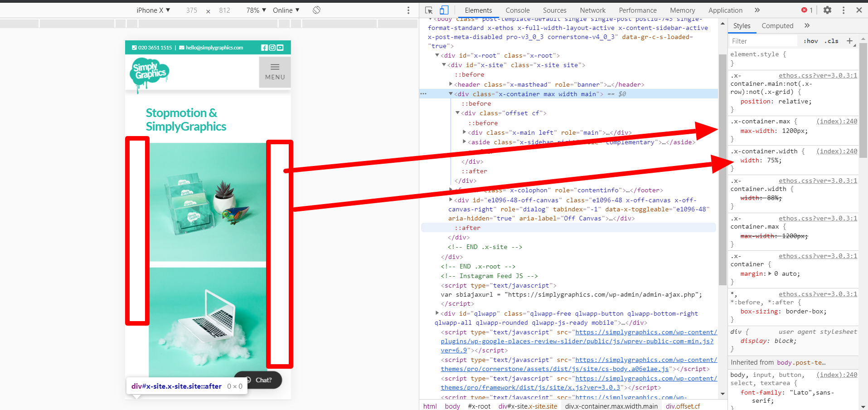Open (index):240 source for .x-container.max
Viewport: 868px width, 410px height.
point(837,121)
